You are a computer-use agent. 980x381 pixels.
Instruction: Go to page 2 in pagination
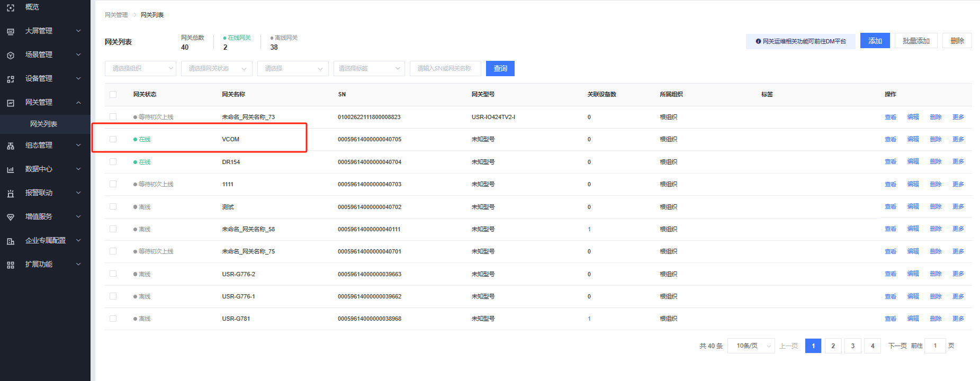pyautogui.click(x=833, y=346)
